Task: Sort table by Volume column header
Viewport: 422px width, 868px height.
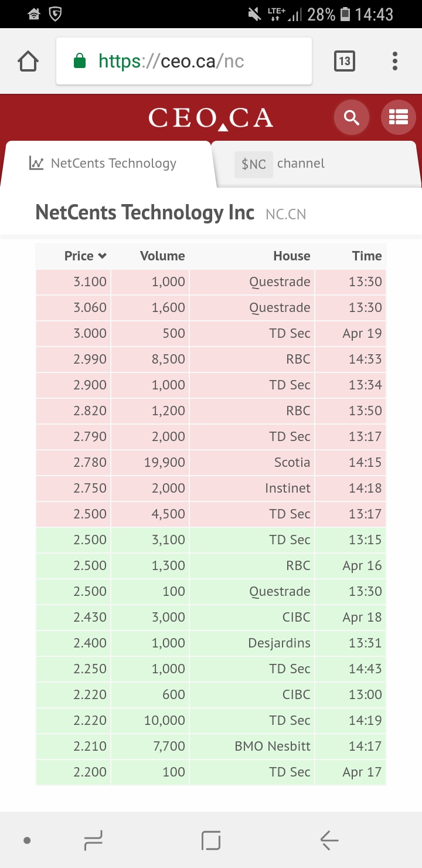Action: 162,256
